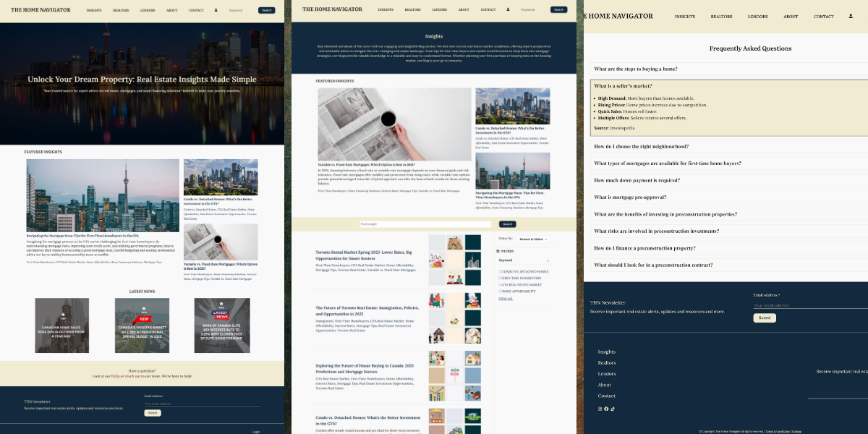The width and height of the screenshot is (868, 434).
Task: Open 'Variable vs. Fixed-Rate Mortgages' title, middle page
Action: coord(367,164)
